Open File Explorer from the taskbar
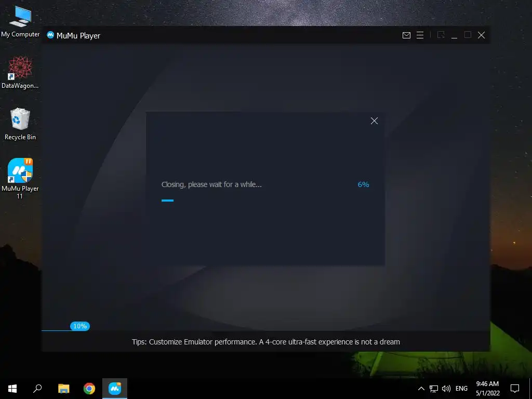The height and width of the screenshot is (399, 532). coord(63,389)
